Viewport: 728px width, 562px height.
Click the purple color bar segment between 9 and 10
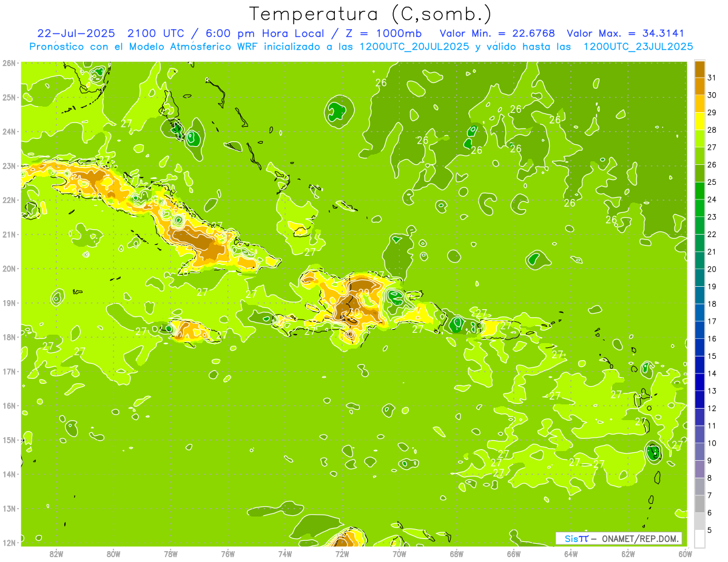click(699, 452)
